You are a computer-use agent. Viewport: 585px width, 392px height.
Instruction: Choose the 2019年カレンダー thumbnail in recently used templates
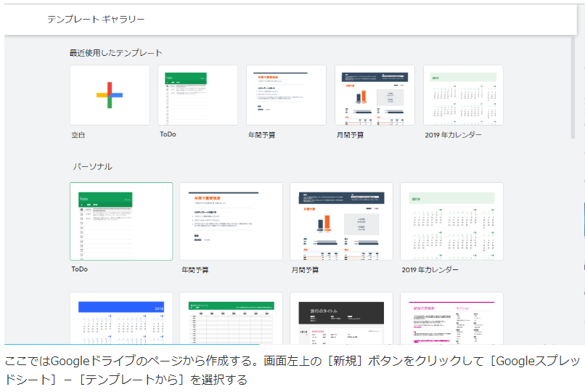coord(463,95)
